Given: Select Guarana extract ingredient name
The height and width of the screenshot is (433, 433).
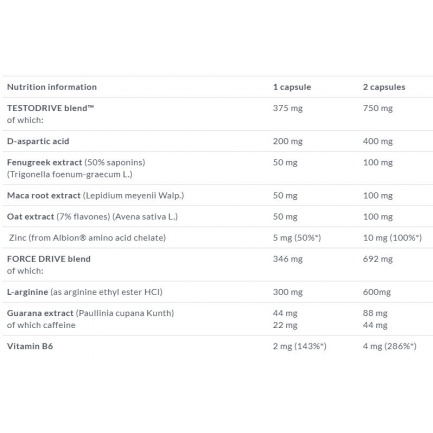Looking at the screenshot, I should click(40, 313).
